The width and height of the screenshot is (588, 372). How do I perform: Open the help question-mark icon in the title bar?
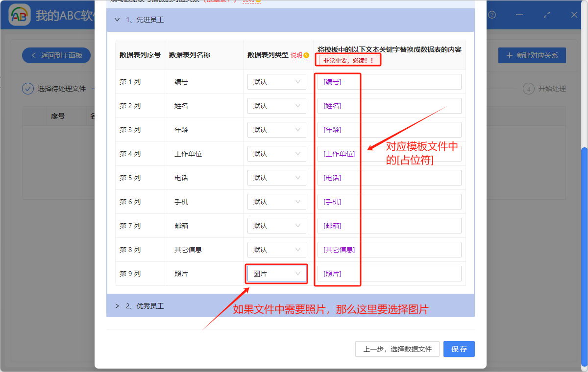coord(491,15)
